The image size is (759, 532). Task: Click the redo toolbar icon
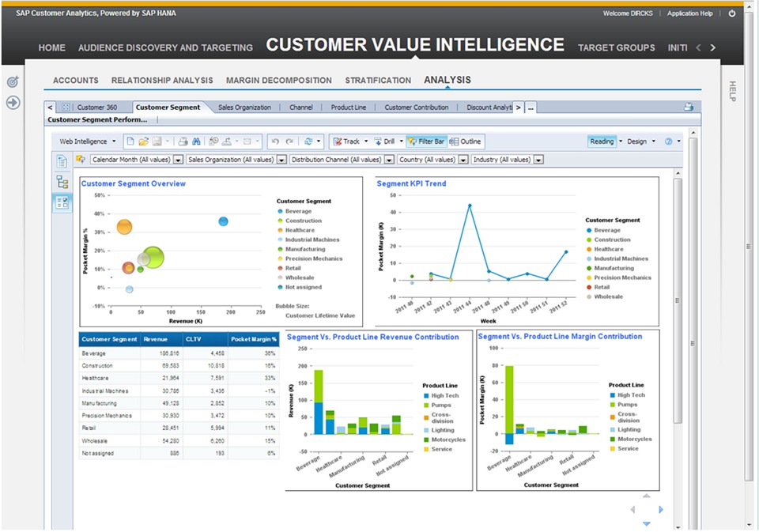(x=289, y=141)
